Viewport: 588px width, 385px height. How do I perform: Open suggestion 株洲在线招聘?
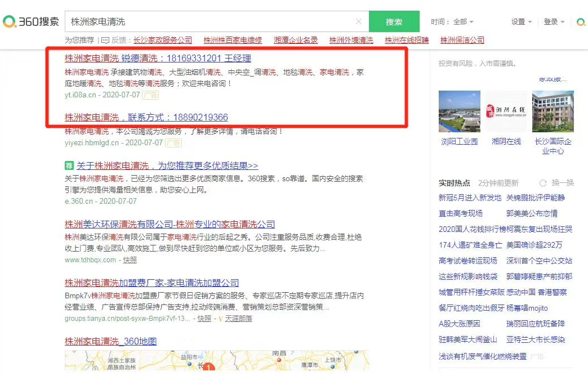(407, 40)
